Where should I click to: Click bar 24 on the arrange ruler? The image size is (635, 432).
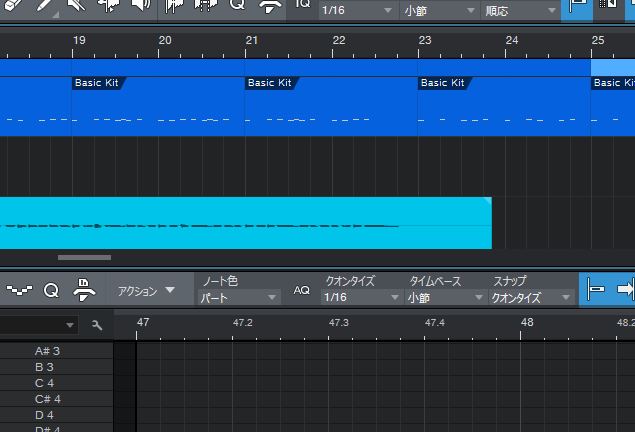[x=512, y=40]
